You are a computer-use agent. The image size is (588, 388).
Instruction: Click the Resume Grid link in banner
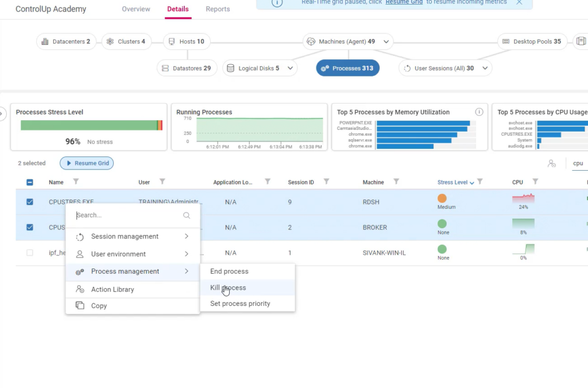click(404, 2)
